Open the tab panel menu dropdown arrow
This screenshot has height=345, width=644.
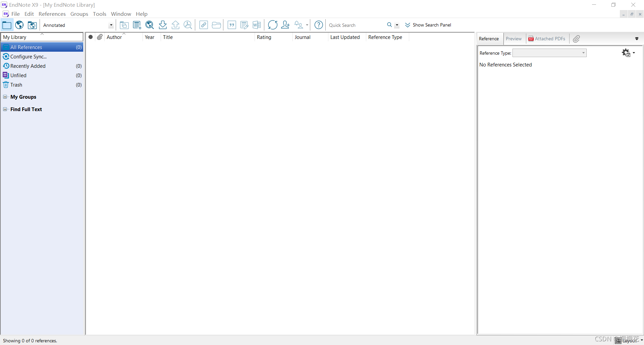637,39
